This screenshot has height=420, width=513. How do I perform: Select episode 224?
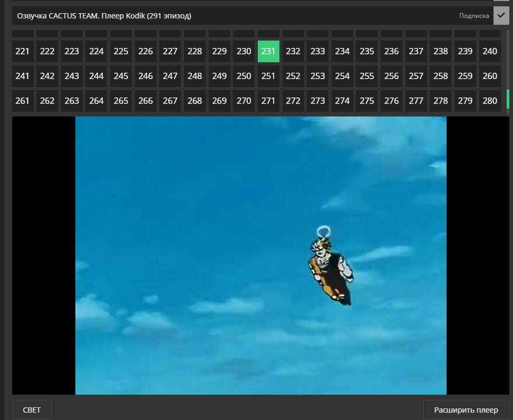(x=96, y=51)
